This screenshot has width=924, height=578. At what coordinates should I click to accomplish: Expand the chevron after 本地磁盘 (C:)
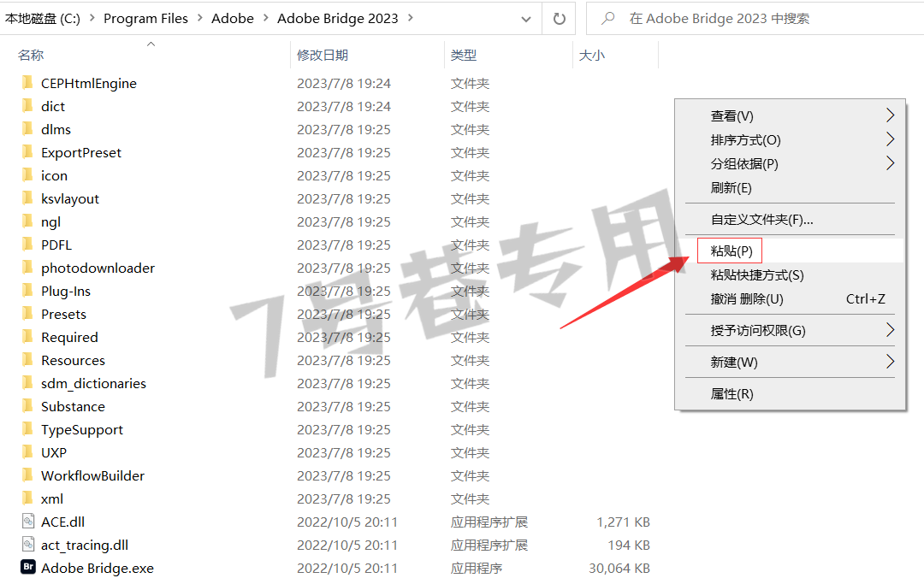92,18
